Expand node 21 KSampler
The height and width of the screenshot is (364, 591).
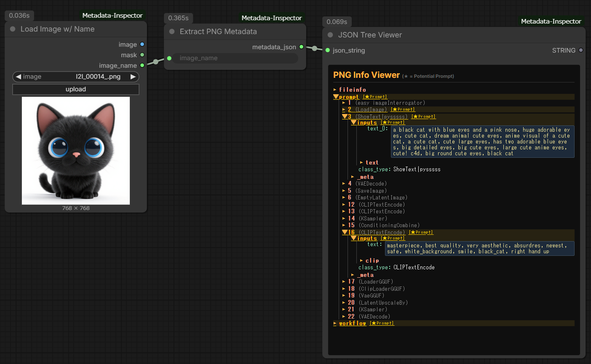[x=344, y=309]
